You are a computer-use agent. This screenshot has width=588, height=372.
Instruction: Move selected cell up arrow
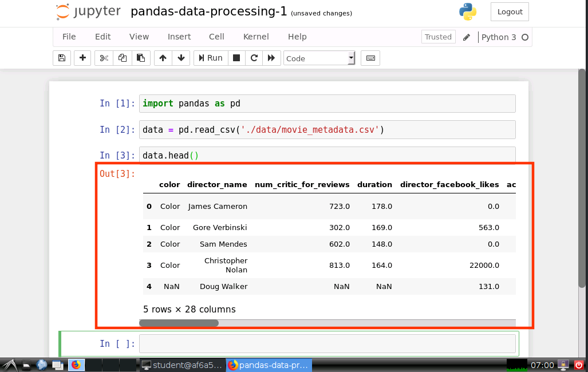click(x=163, y=58)
